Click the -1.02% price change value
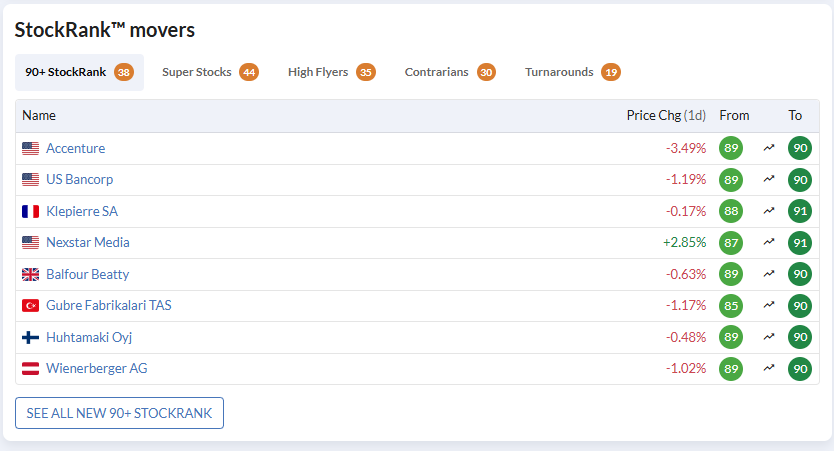834x451 pixels. (x=686, y=369)
